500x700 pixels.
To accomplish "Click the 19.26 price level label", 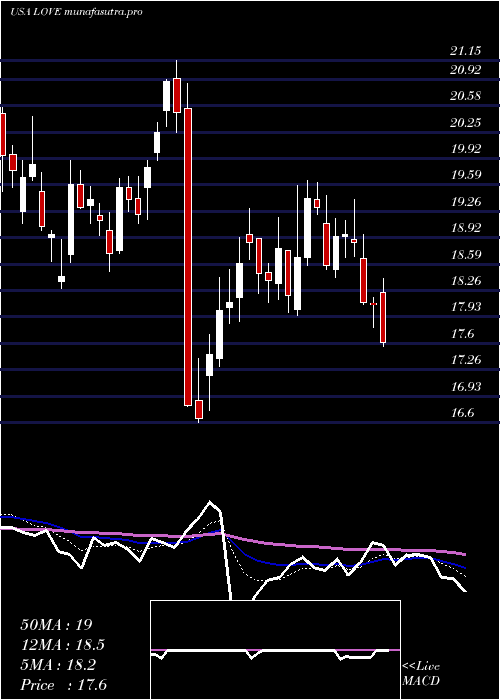I will [x=466, y=202].
